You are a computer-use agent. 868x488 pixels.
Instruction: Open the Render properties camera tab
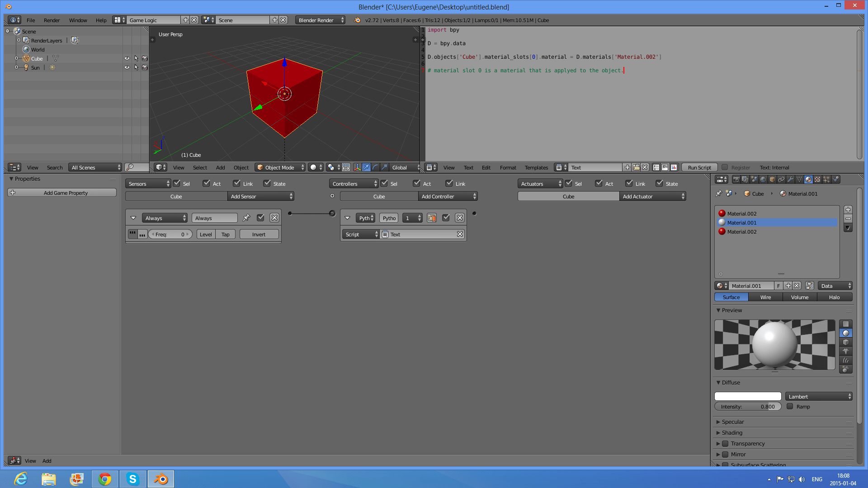click(736, 179)
